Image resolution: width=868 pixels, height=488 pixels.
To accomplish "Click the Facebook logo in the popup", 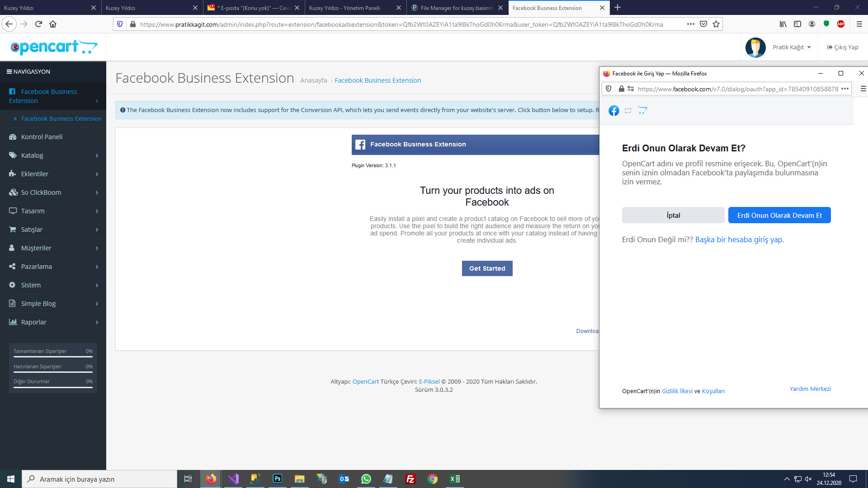I will [613, 111].
